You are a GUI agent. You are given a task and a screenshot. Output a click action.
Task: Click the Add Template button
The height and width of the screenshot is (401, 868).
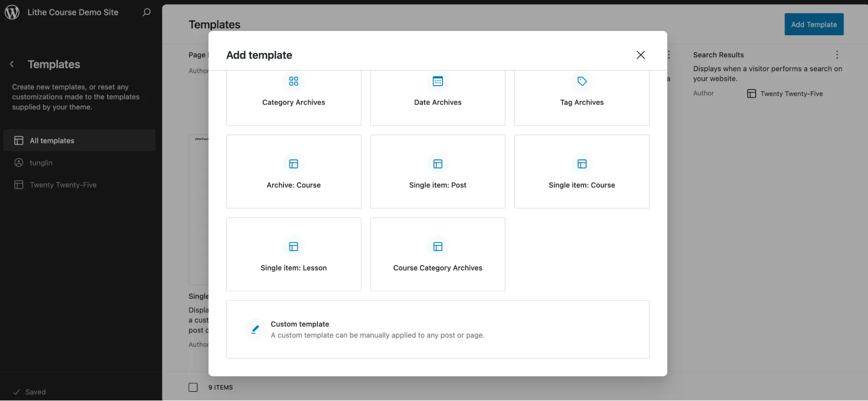pos(814,24)
